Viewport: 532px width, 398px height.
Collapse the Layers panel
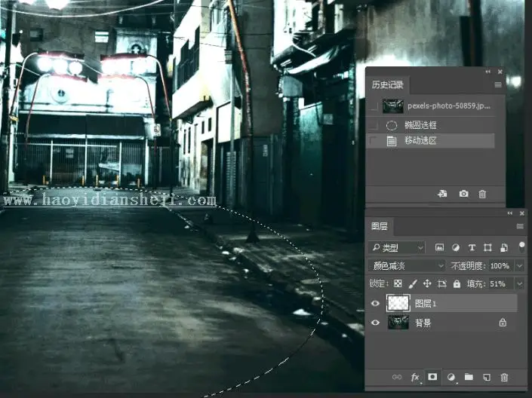coord(510,213)
